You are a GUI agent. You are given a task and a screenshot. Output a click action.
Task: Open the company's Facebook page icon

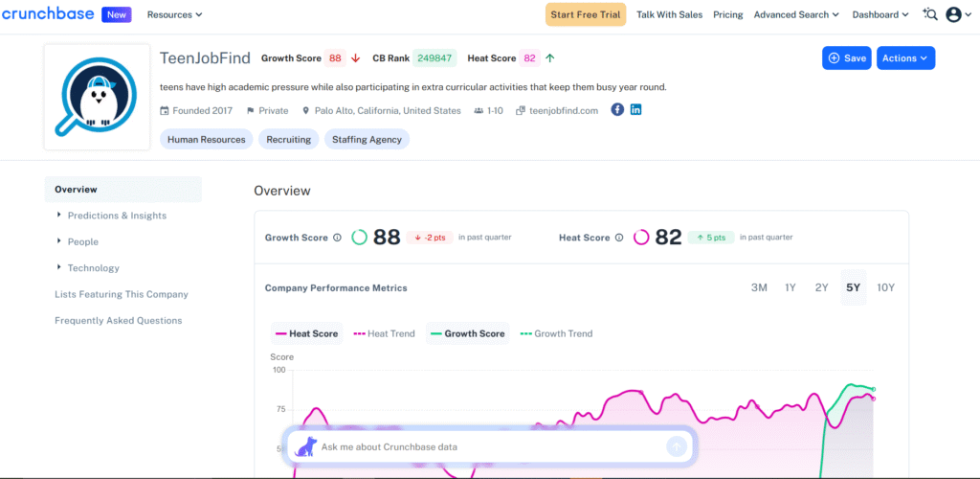pos(617,110)
